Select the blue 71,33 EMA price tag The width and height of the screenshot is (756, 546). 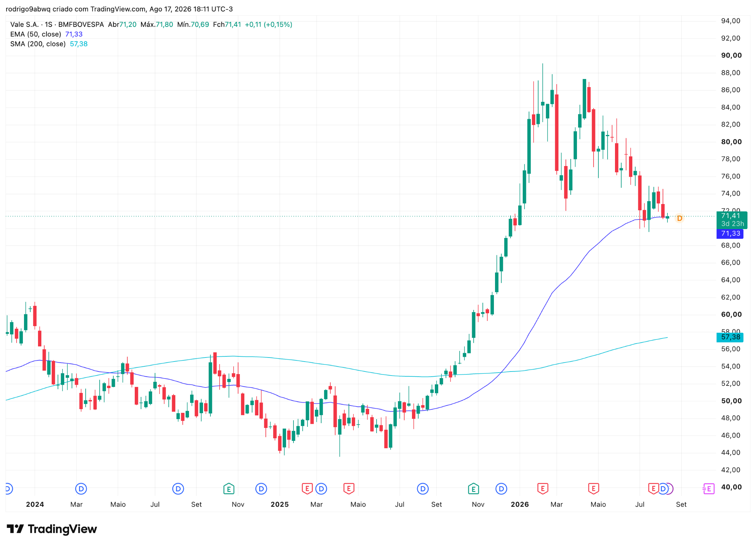[x=730, y=234]
